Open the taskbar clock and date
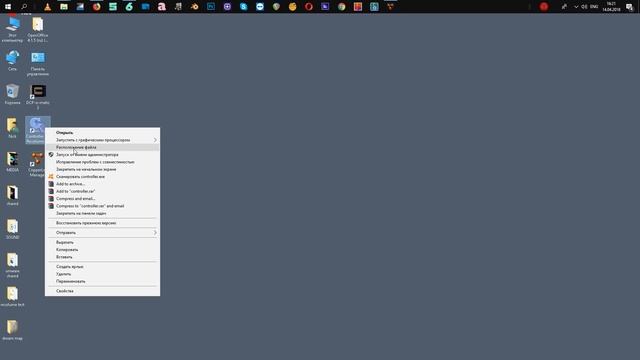This screenshot has height=360, width=640. point(611,7)
